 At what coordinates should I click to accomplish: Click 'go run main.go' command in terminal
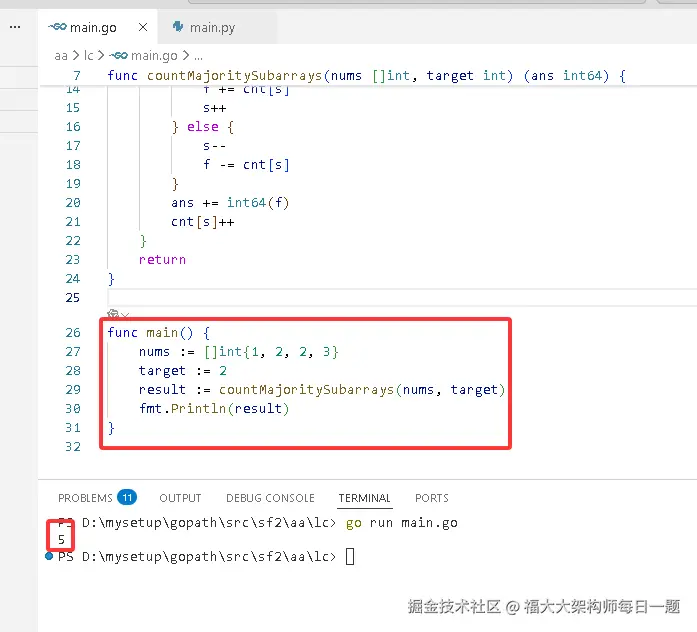point(402,523)
